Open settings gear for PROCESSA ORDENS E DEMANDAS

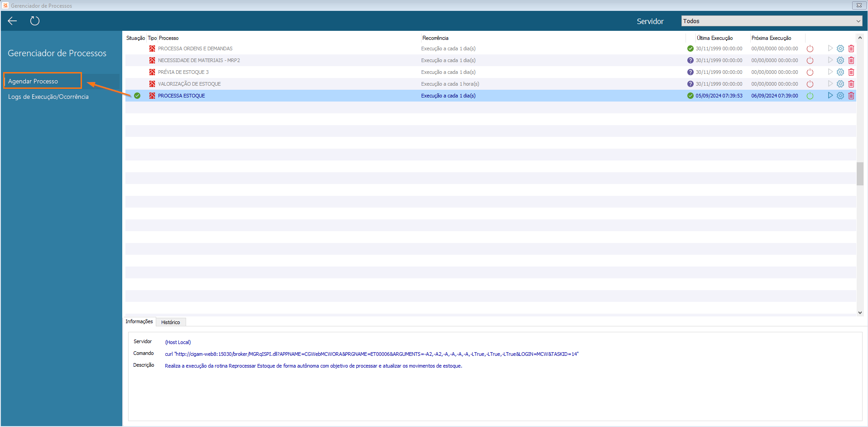point(840,49)
